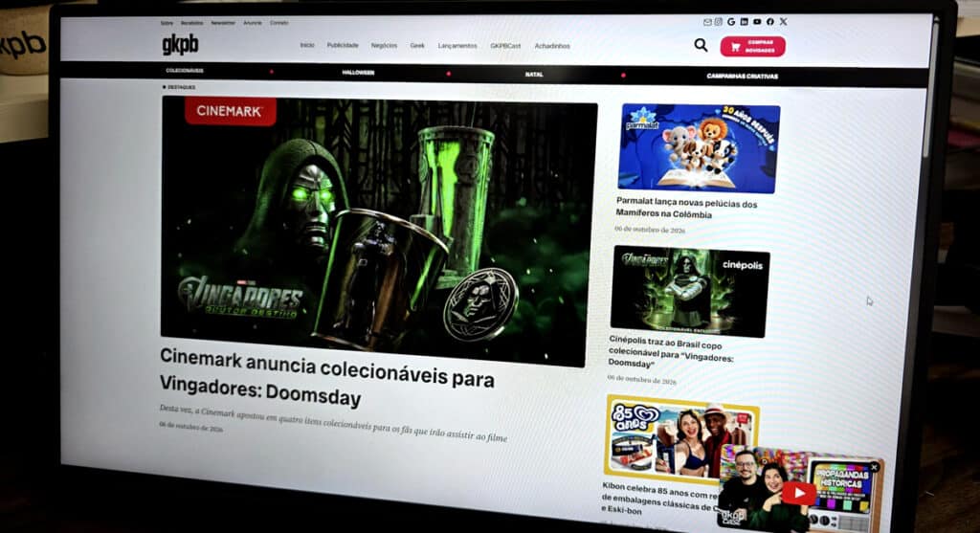Select the Natal category tab
Viewport: 980px width, 533px height.
[x=534, y=75]
